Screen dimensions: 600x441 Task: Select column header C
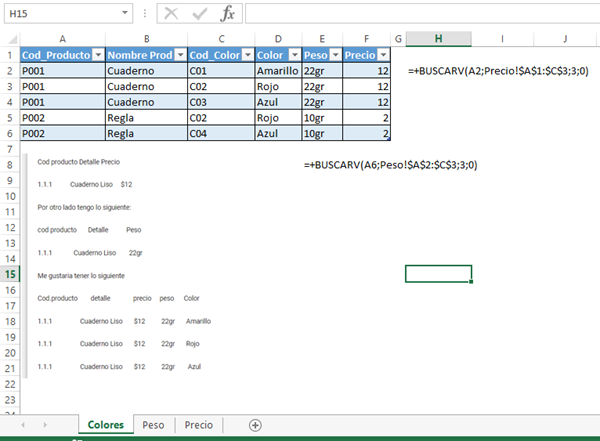(221, 39)
